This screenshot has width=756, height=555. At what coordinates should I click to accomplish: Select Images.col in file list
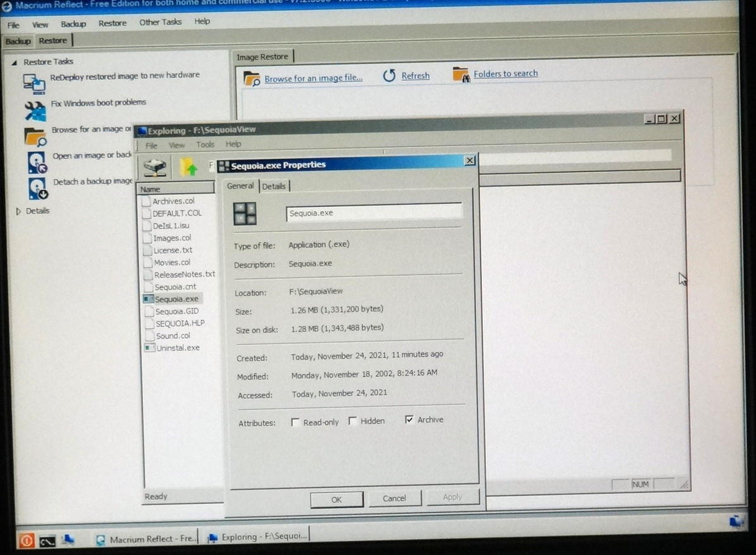click(x=172, y=238)
